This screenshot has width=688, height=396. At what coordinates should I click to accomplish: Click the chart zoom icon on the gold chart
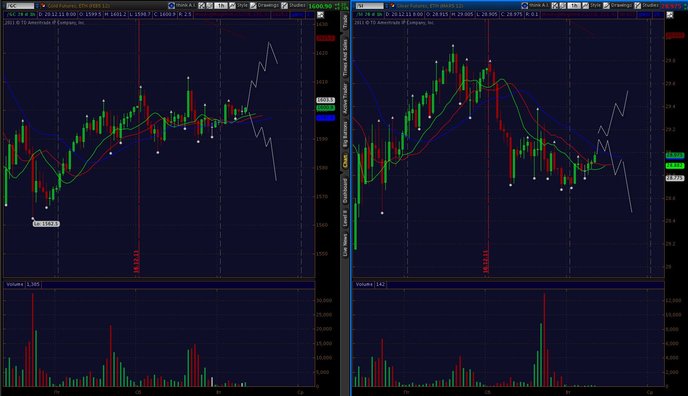coord(320,15)
